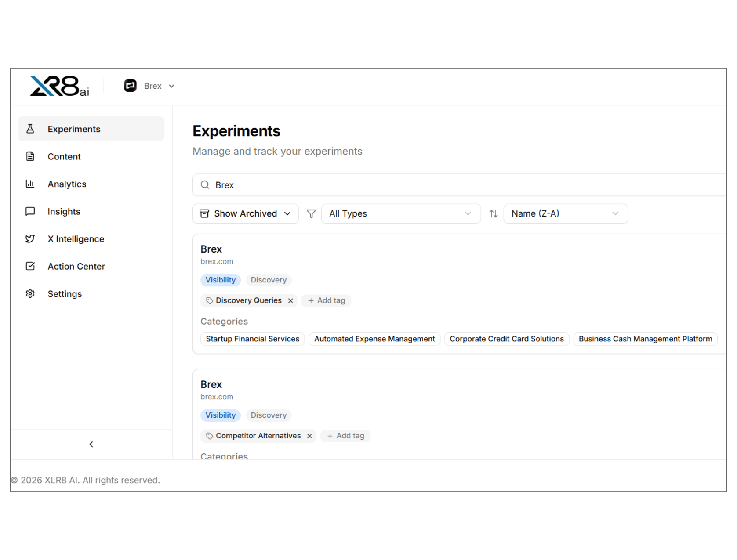Remove the Competitor Alternatives tag
The width and height of the screenshot is (737, 560).
pos(309,436)
